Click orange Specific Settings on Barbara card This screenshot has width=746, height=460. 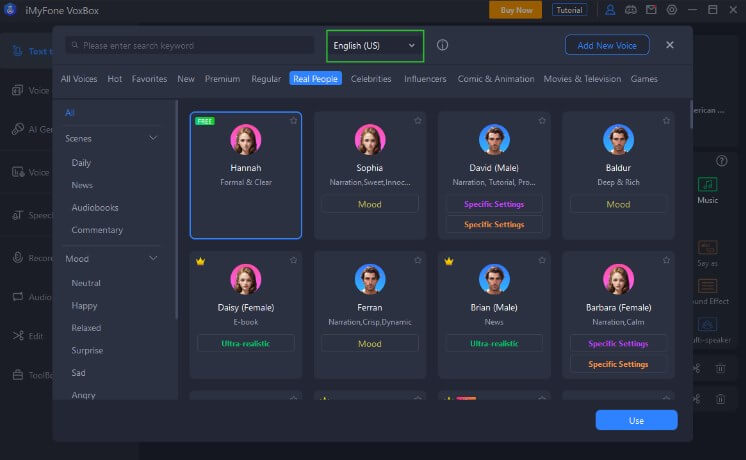(618, 364)
